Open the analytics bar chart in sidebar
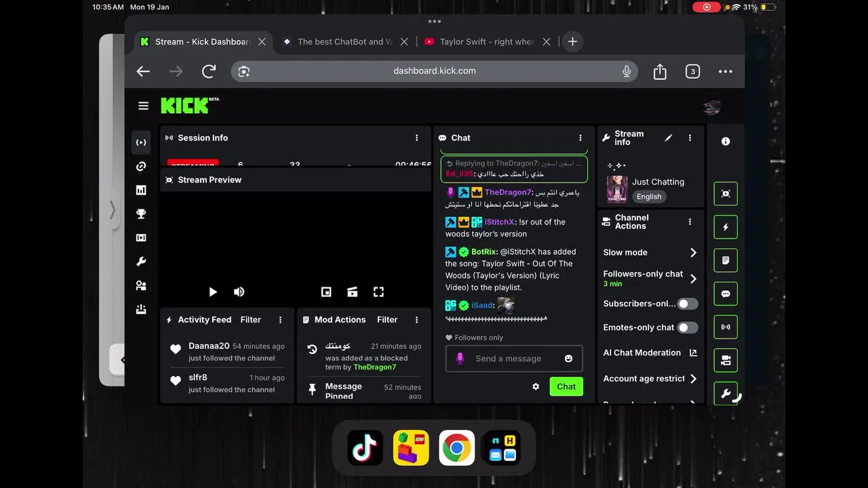Image resolution: width=868 pixels, height=488 pixels. 141,190
